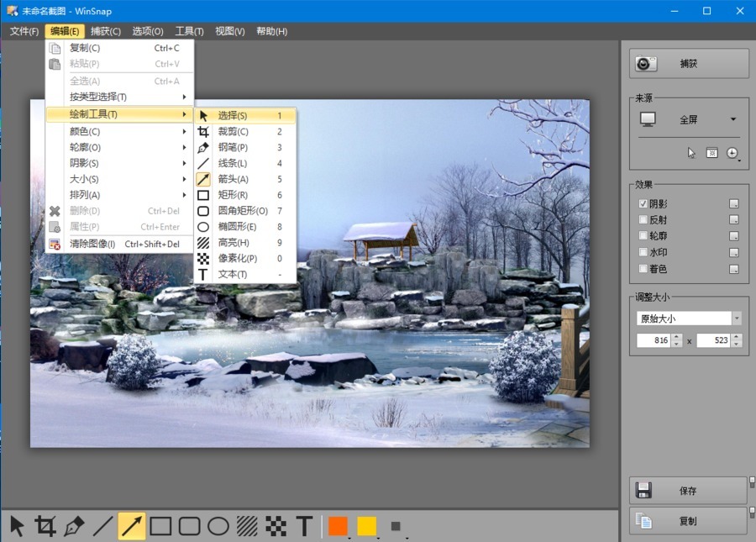
Task: Choose 矩形(R) rectangle in submenu
Action: coord(245,195)
